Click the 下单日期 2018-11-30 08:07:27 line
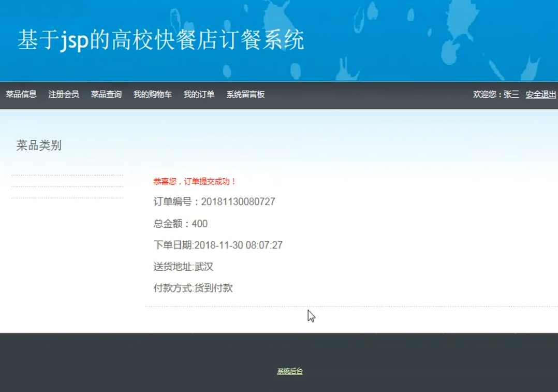The width and height of the screenshot is (558, 392). click(218, 245)
